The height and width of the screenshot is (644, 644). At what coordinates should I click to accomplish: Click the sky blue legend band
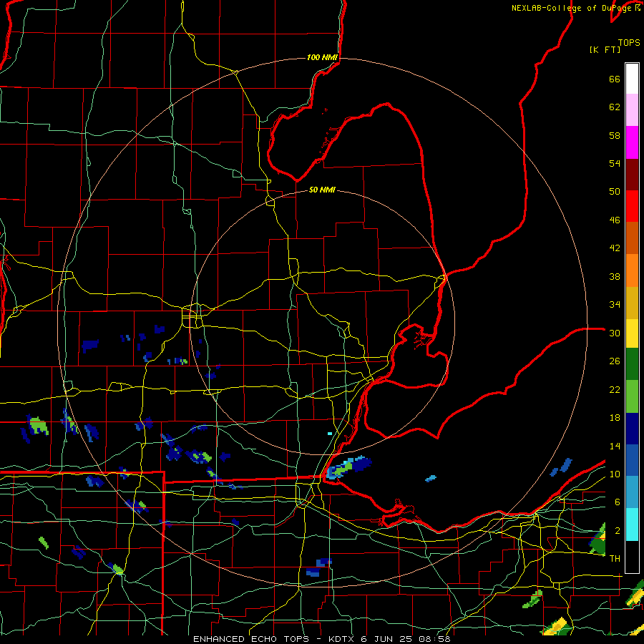click(x=632, y=492)
